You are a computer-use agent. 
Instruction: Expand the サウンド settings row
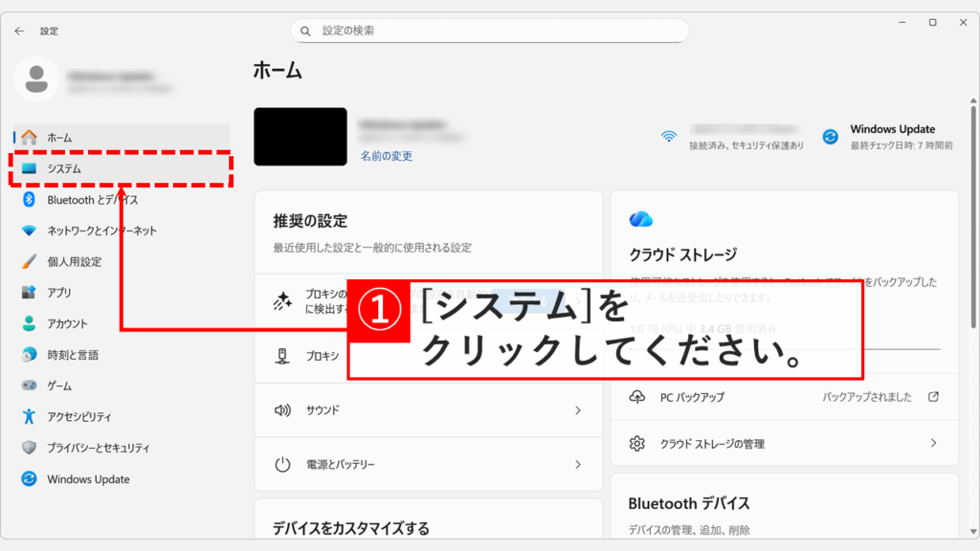[x=428, y=409]
